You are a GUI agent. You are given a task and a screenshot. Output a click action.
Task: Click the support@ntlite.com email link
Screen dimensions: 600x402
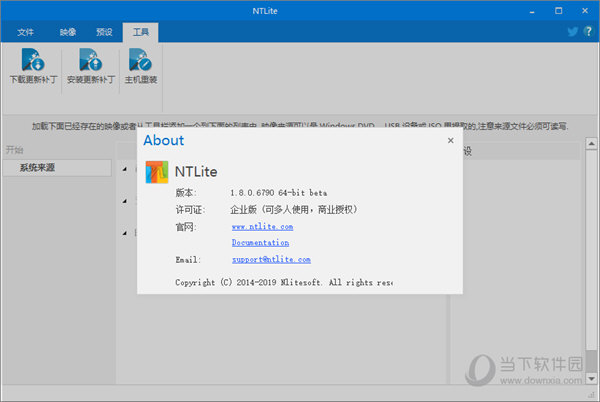(271, 260)
